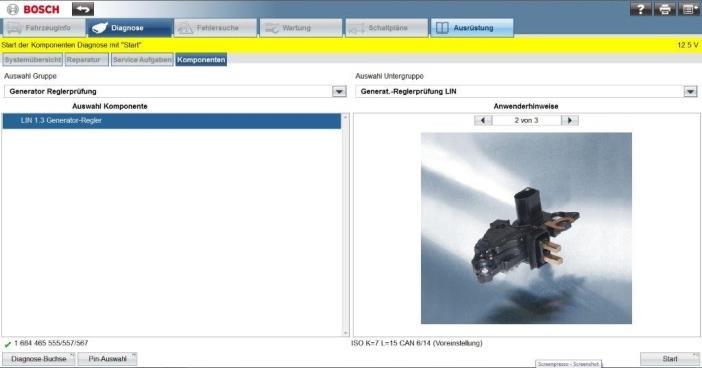Show previous user hint with left arrow
The image size is (702, 368).
(483, 120)
